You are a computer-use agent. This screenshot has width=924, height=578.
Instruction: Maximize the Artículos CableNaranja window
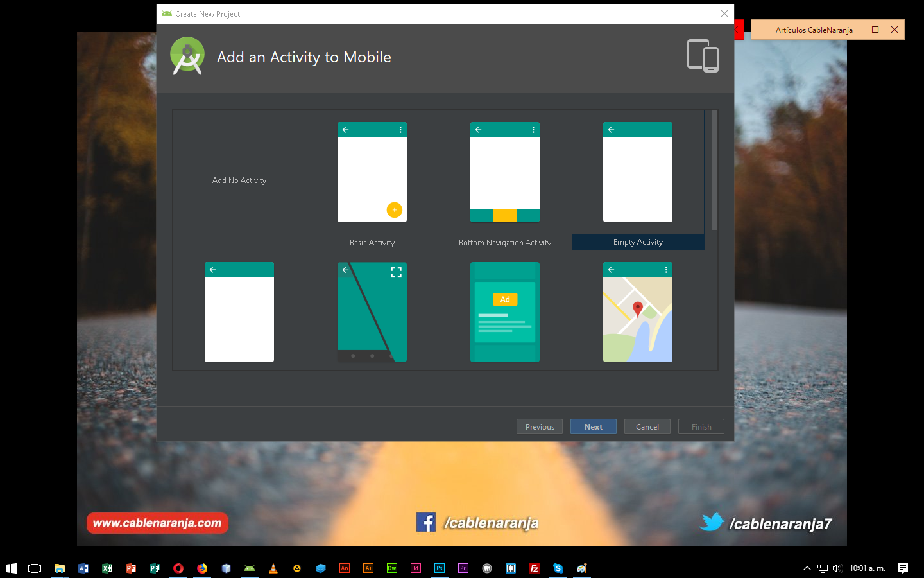[875, 30]
